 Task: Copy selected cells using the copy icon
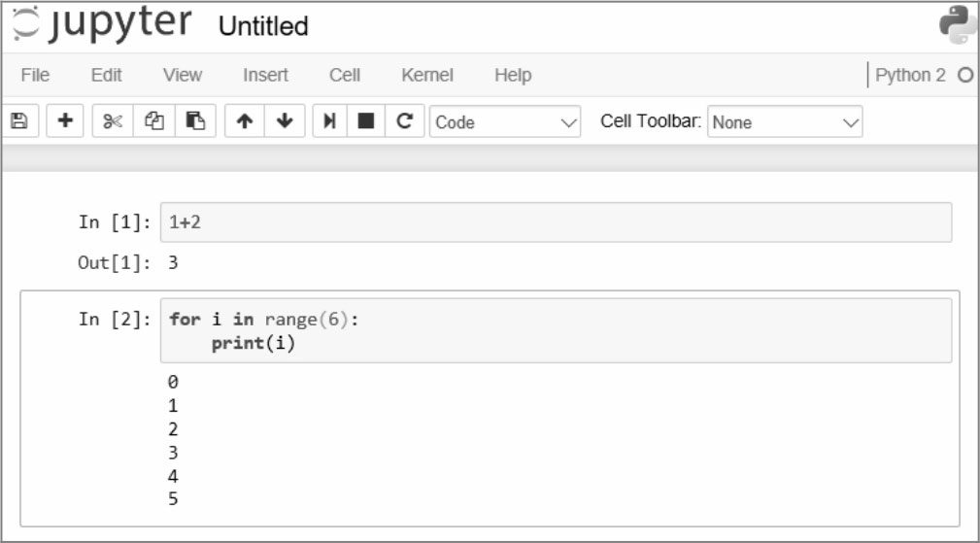pyautogui.click(x=153, y=120)
